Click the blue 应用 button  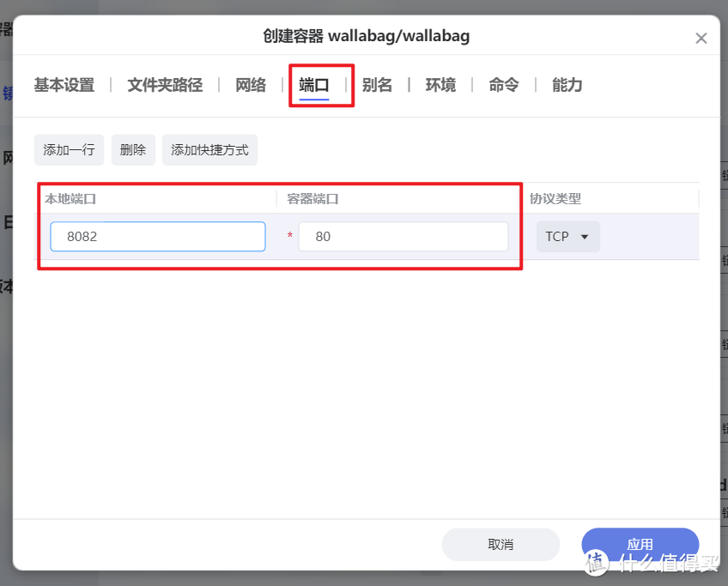click(640, 544)
